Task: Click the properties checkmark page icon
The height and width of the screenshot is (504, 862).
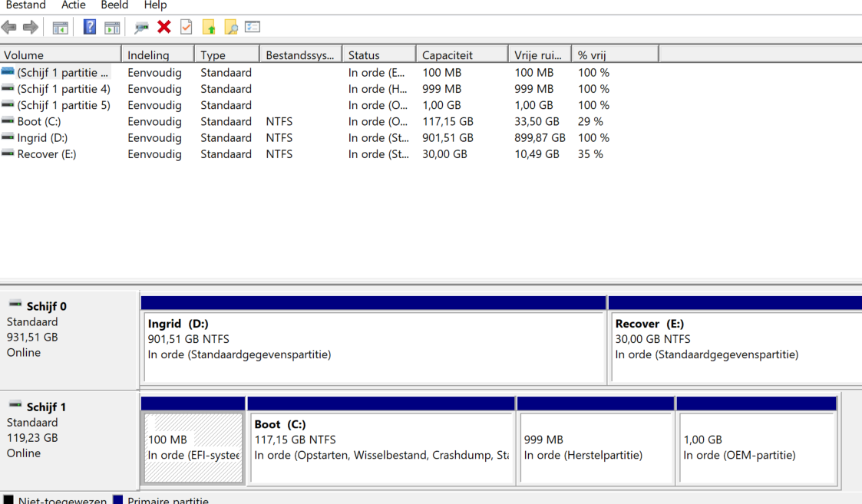Action: (186, 28)
